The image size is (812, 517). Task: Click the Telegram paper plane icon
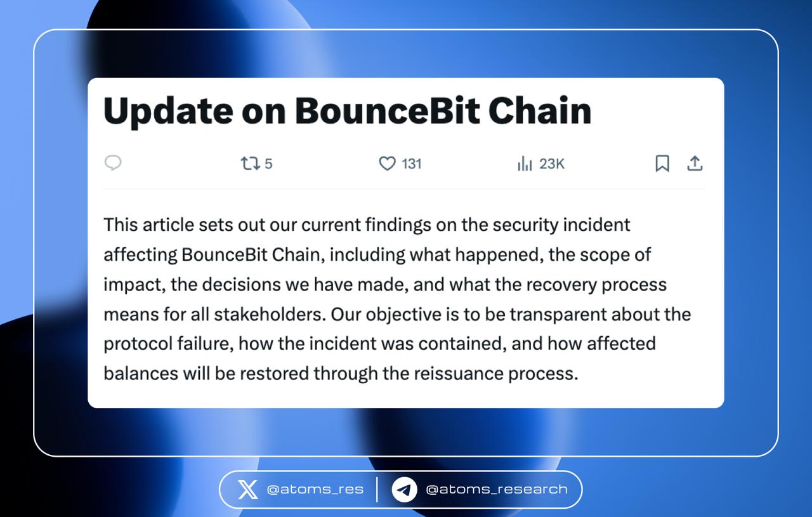point(404,489)
